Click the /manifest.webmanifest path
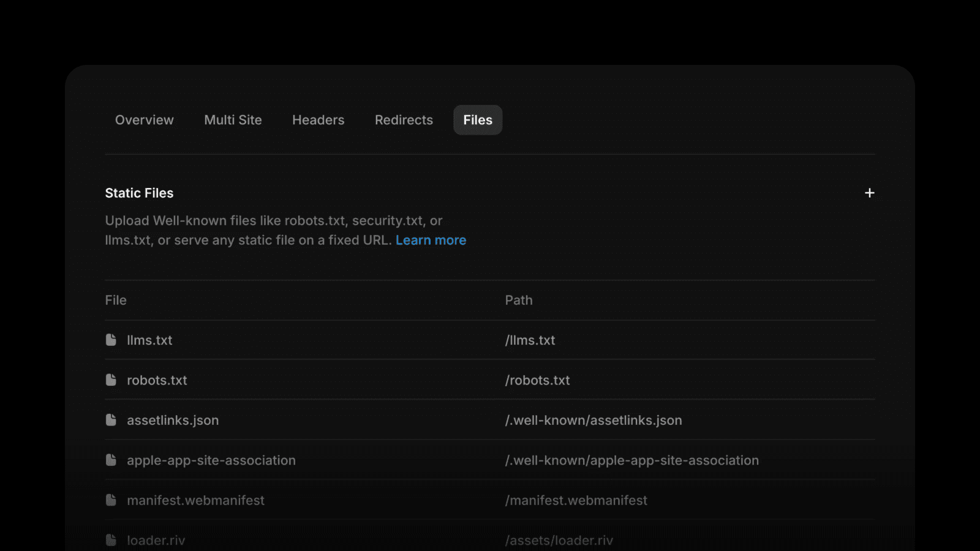 [x=576, y=500]
